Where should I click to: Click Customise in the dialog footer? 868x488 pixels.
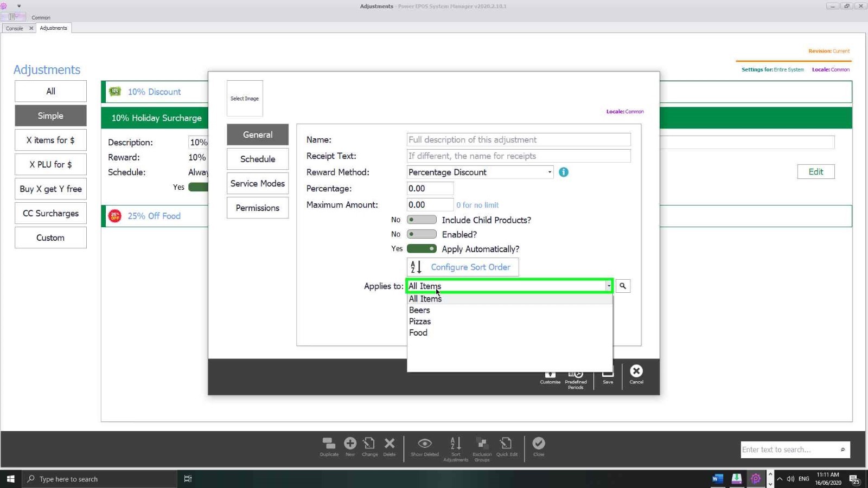point(550,375)
